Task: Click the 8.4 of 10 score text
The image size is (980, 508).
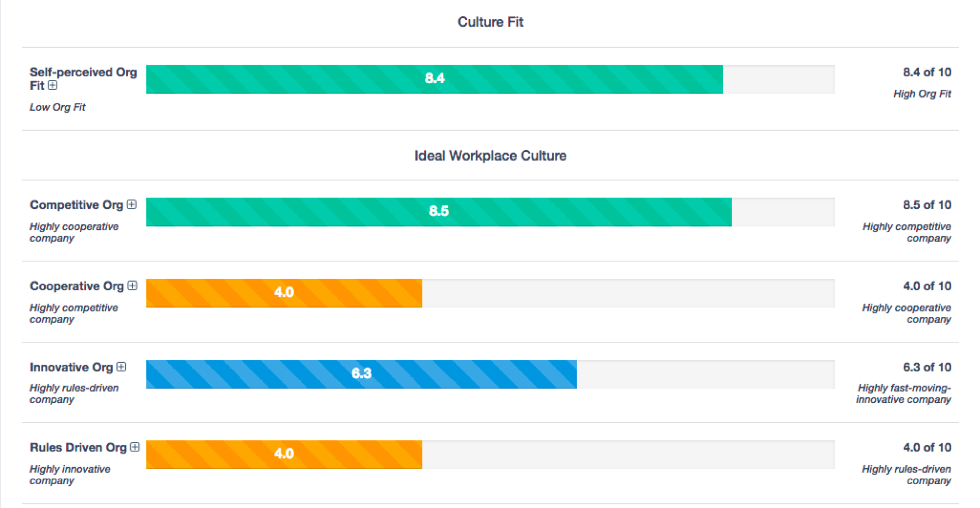Action: tap(927, 72)
